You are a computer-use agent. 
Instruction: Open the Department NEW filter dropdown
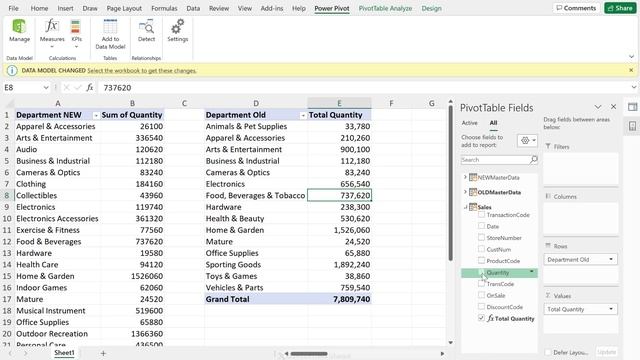click(96, 116)
